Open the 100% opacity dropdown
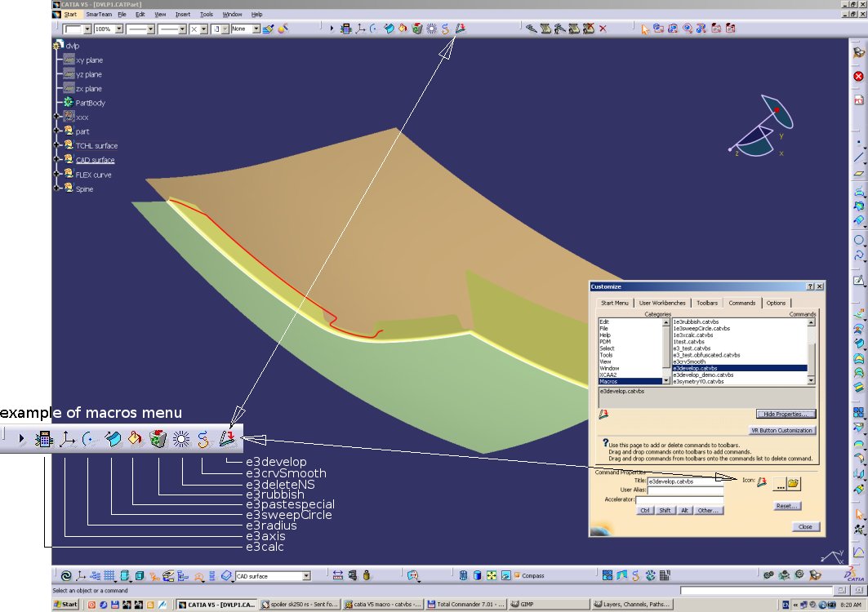 click(119, 29)
